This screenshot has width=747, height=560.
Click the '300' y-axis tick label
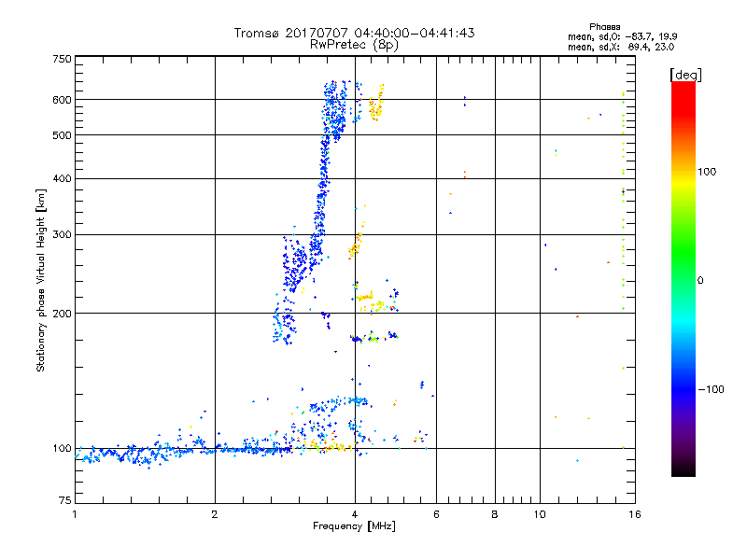point(63,235)
